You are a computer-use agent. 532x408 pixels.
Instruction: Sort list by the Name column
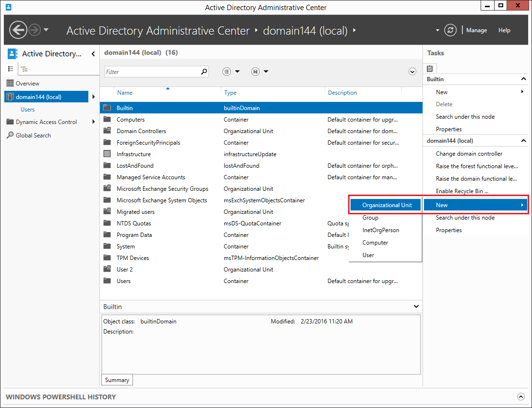click(124, 92)
